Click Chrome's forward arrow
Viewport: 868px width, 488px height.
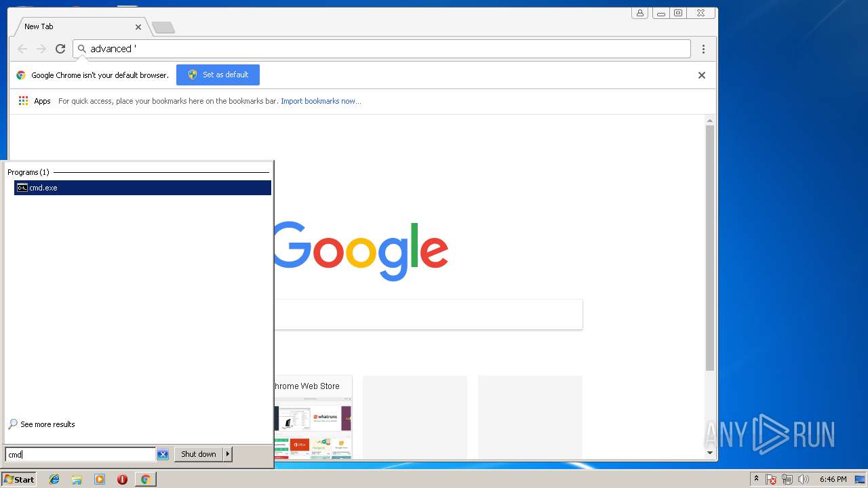[41, 49]
